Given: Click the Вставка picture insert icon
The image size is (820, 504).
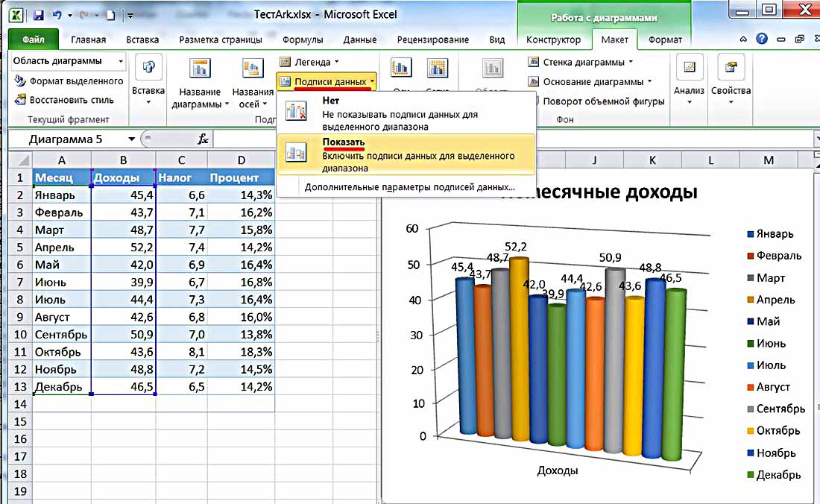Looking at the screenshot, I should (148, 67).
